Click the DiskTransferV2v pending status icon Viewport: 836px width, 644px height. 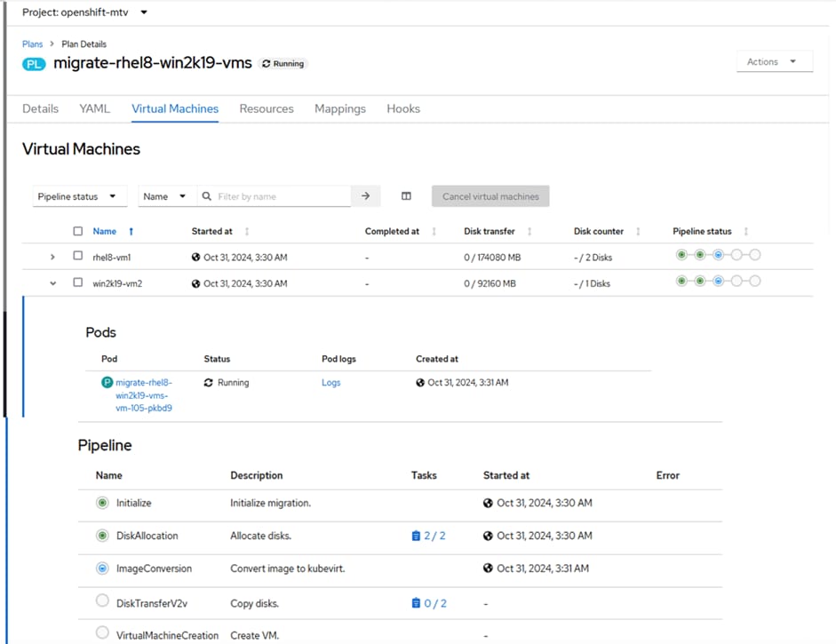point(102,600)
